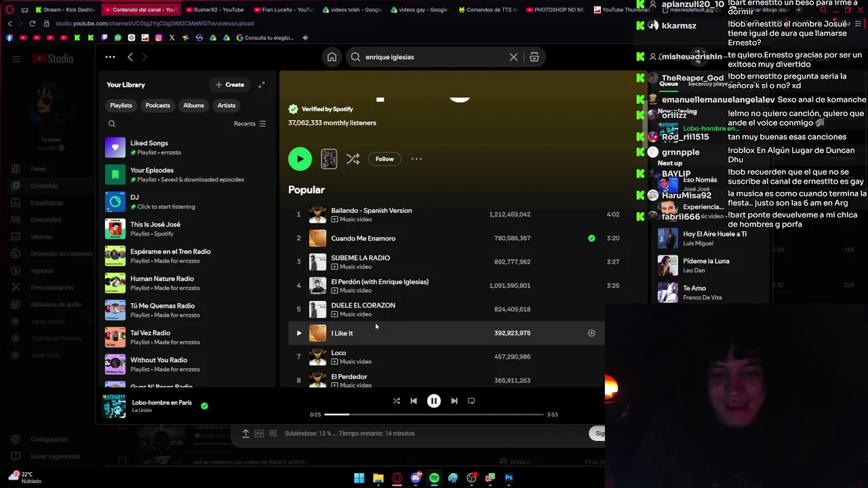Go to Spotify Home

(x=332, y=57)
